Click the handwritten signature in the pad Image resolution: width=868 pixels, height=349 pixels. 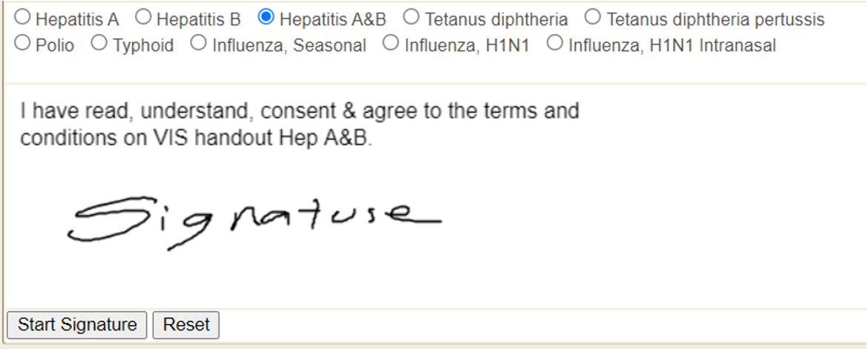(252, 219)
